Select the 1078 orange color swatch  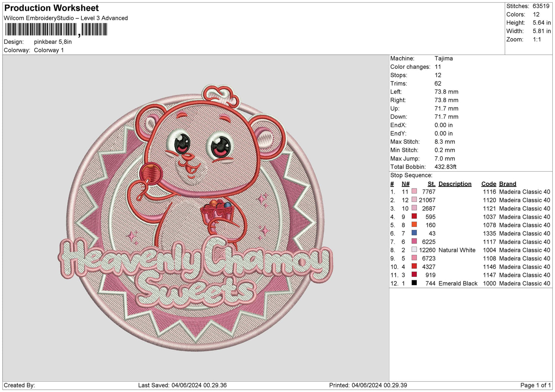tap(414, 225)
